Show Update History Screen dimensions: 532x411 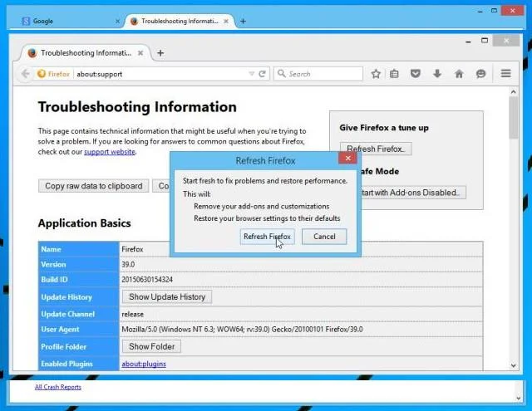167,296
